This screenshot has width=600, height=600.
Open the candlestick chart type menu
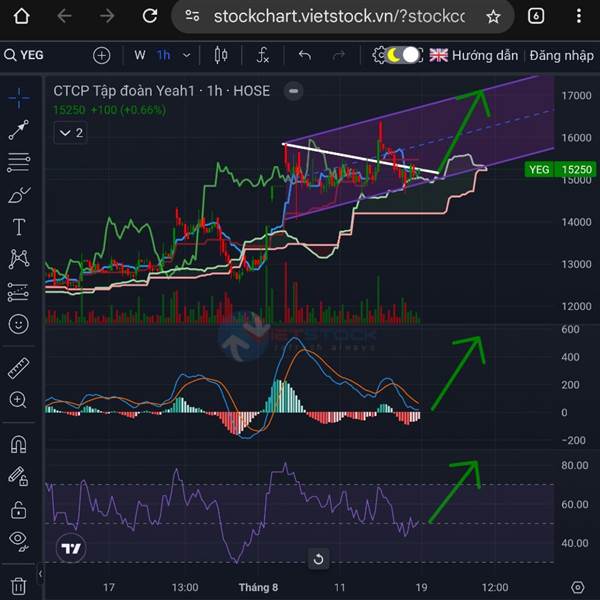pyautogui.click(x=221, y=55)
